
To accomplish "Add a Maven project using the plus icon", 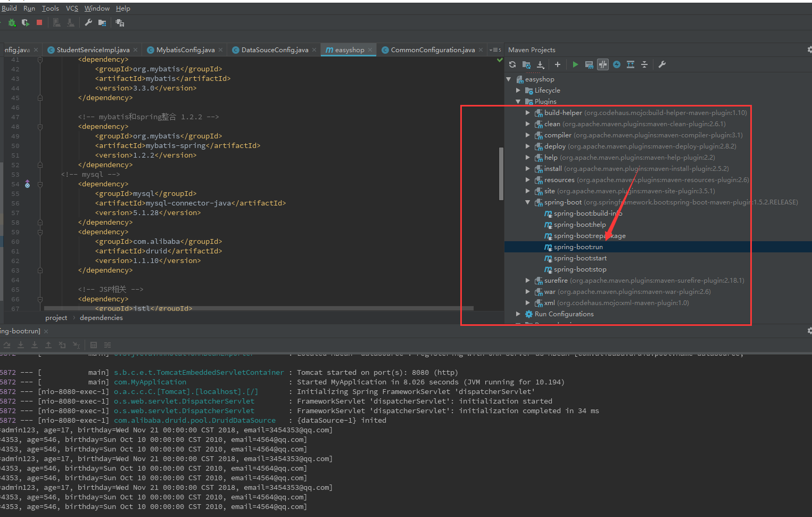I will pos(557,64).
